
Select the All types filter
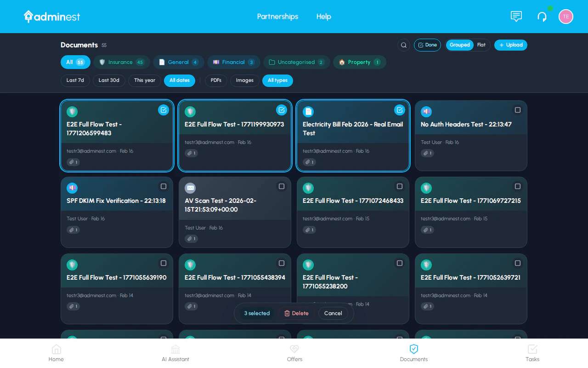(x=277, y=80)
